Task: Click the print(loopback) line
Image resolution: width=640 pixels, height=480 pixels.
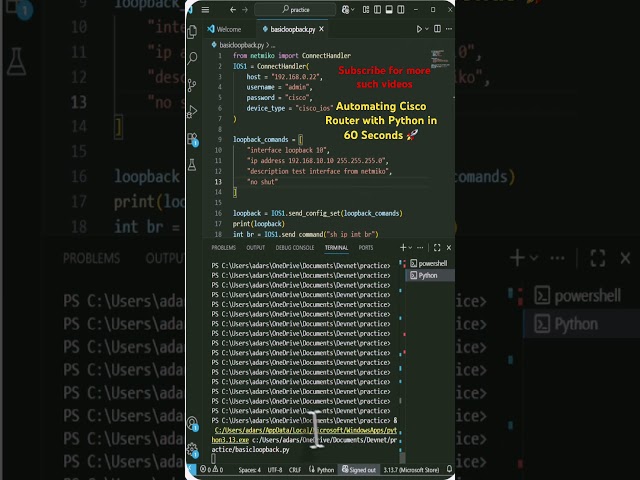Action: pos(259,224)
